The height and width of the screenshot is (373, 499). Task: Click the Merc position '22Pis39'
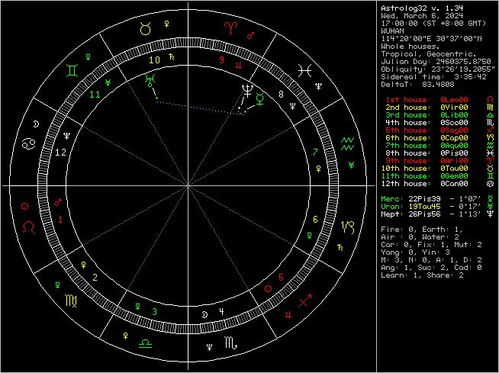pos(424,199)
